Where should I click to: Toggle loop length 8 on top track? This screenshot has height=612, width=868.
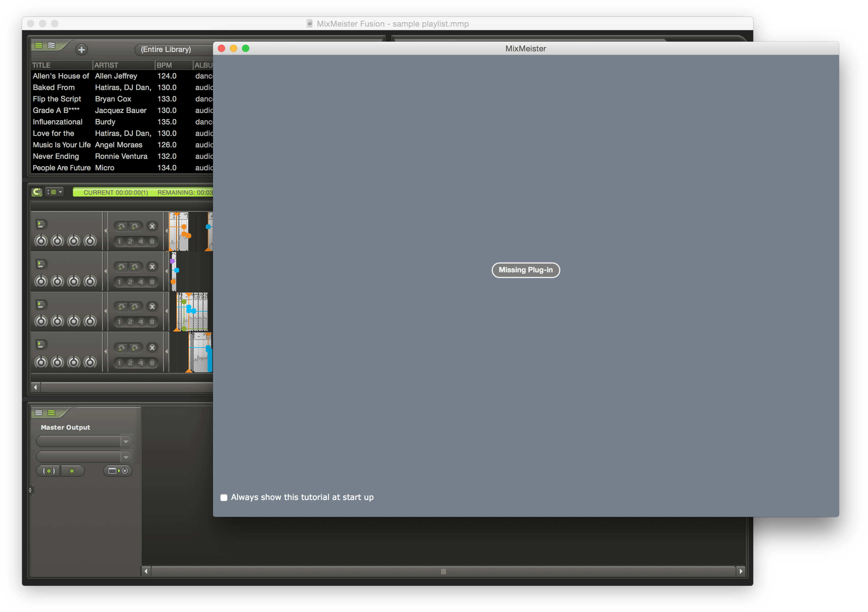(152, 242)
